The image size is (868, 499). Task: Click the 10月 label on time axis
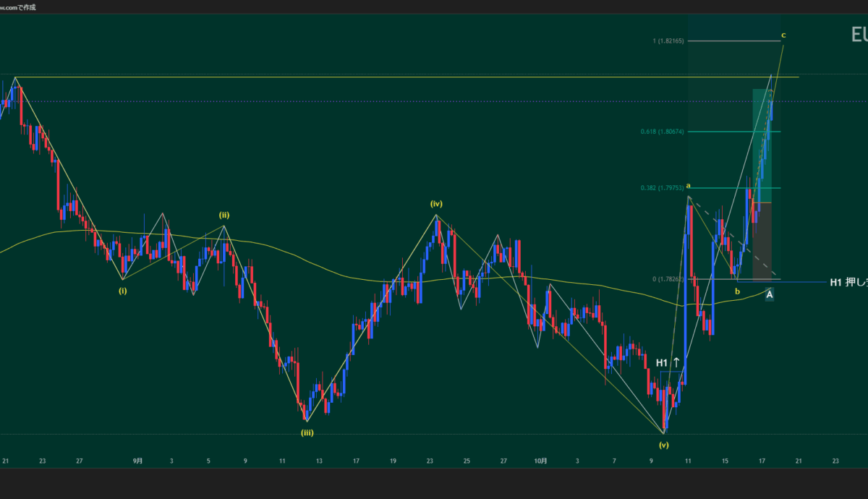pos(540,461)
